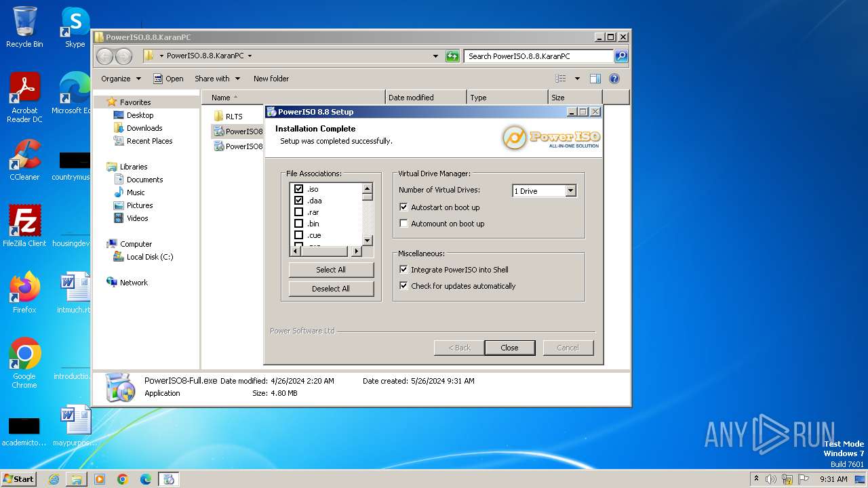The width and height of the screenshot is (868, 488).
Task: Click Open in Explorer toolbar
Action: point(168,79)
